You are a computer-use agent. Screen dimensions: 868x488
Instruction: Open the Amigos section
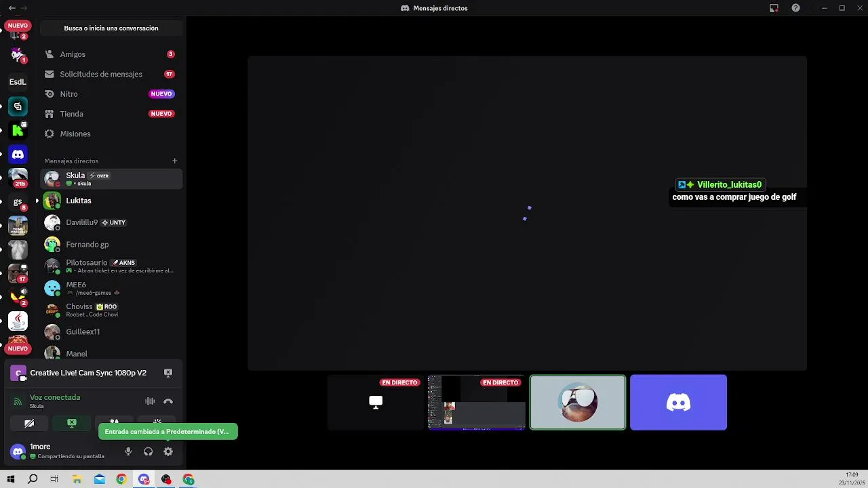[x=111, y=54]
